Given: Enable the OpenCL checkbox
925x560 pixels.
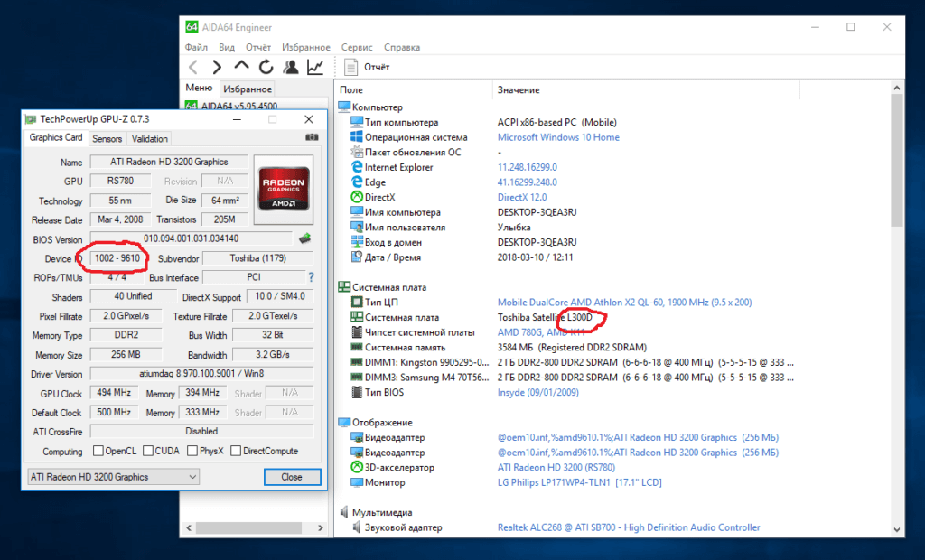Looking at the screenshot, I should point(98,451).
